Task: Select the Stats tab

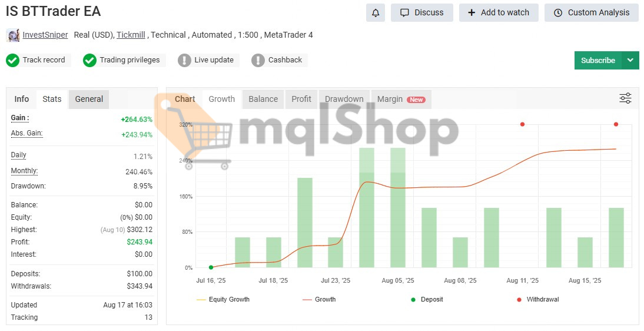Action: pos(52,99)
